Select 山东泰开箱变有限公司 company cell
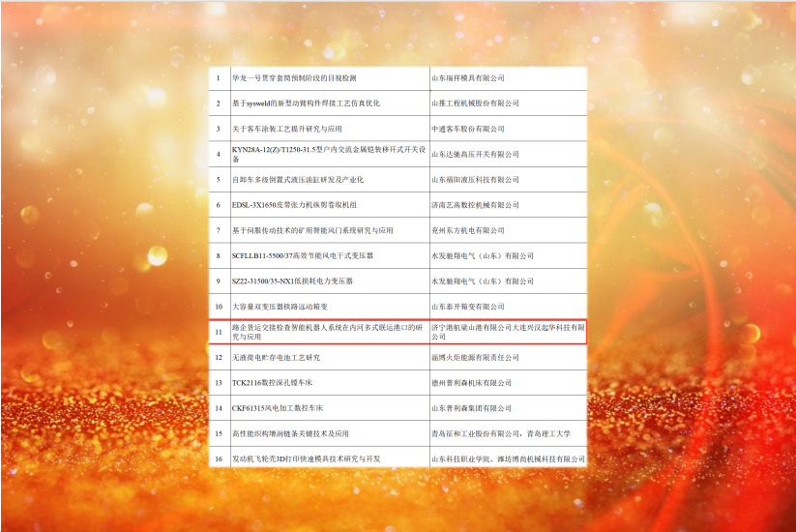This screenshot has width=796, height=532. tap(468, 306)
